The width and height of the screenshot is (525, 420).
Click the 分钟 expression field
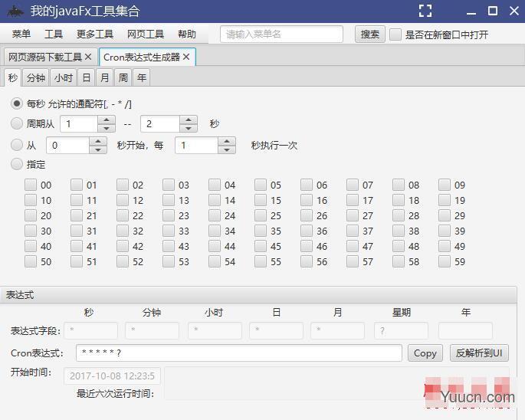pos(152,330)
